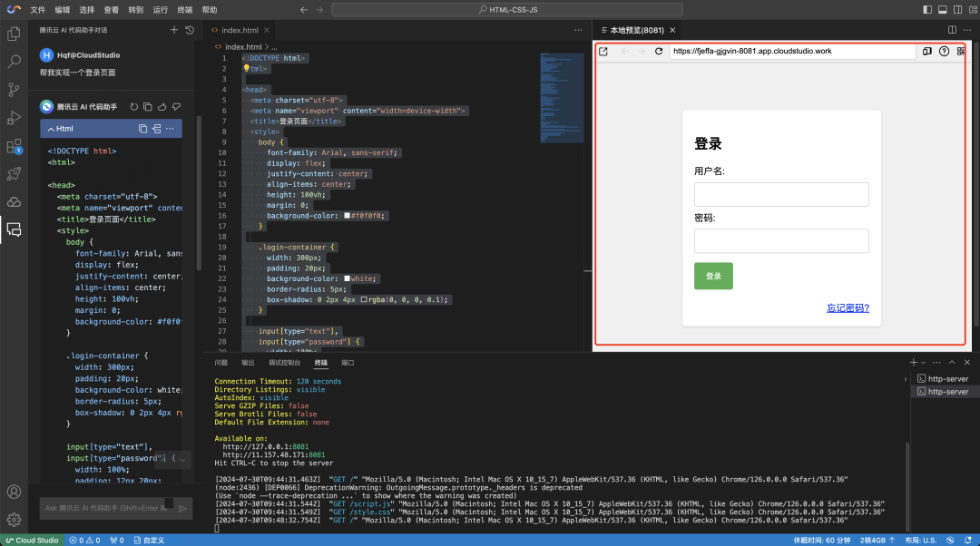Image resolution: width=980 pixels, height=546 pixels.
Task: Toggle the primary sidebar layout button
Action: 926,9
